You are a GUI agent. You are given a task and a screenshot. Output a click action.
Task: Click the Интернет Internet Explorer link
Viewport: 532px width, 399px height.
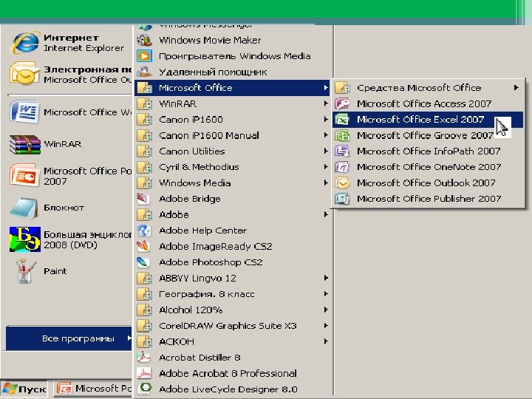click(x=71, y=43)
